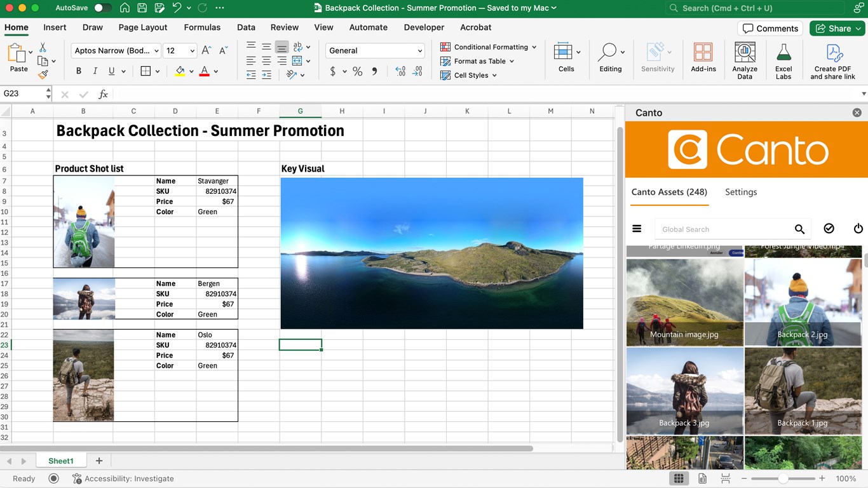This screenshot has height=488, width=868.
Task: Click the Add-ins icon
Action: pyautogui.click(x=703, y=60)
